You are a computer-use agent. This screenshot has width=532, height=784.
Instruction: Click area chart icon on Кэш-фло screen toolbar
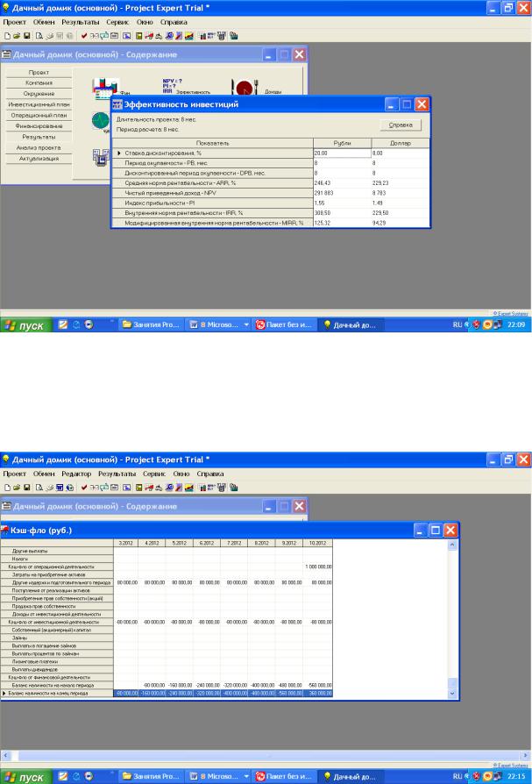pyautogui.click(x=188, y=488)
